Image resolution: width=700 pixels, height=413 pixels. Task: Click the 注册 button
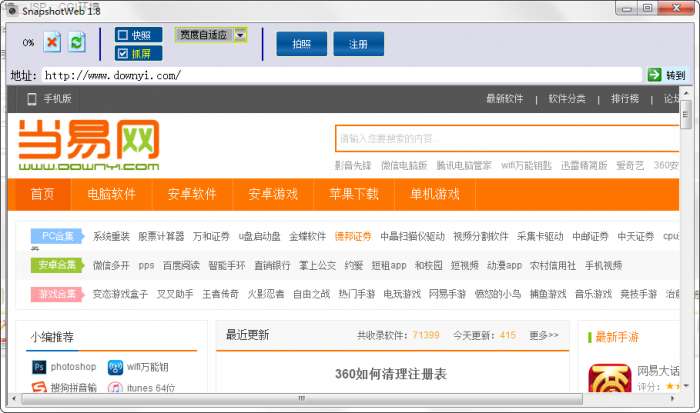[x=358, y=44]
